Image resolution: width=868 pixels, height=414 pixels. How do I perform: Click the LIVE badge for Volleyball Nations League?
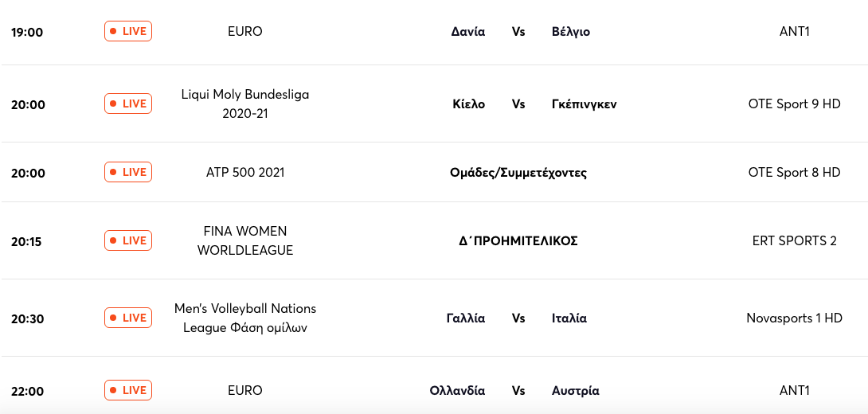click(128, 318)
